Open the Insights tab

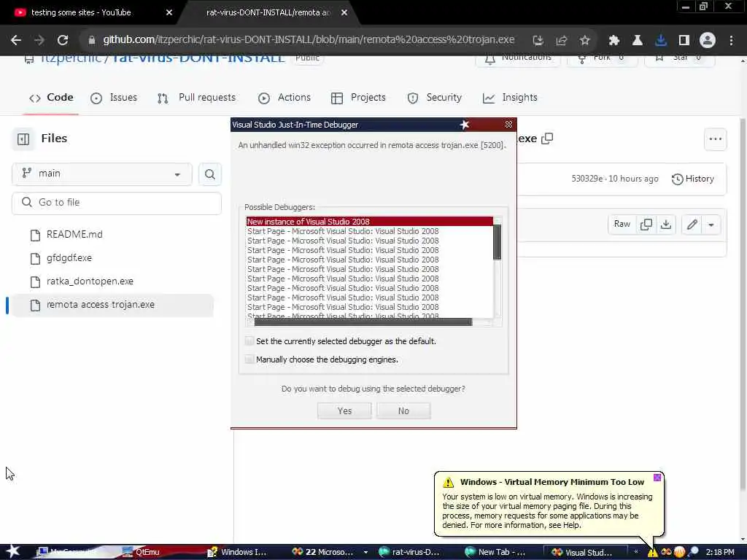pos(510,98)
